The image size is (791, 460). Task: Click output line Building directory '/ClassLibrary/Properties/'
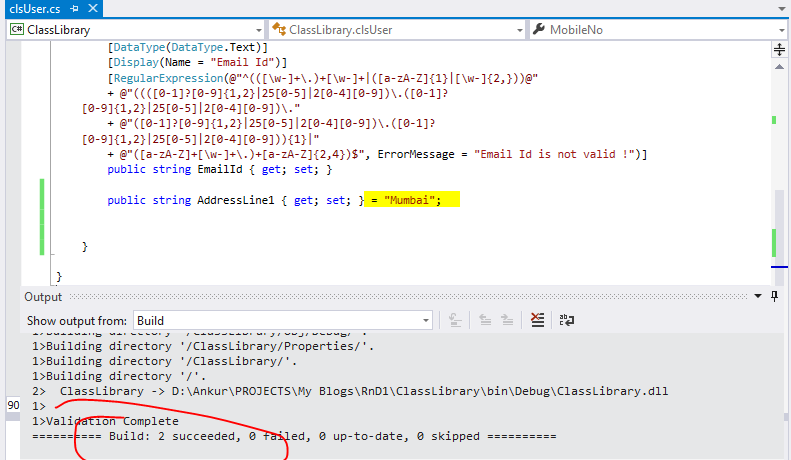pyautogui.click(x=203, y=346)
